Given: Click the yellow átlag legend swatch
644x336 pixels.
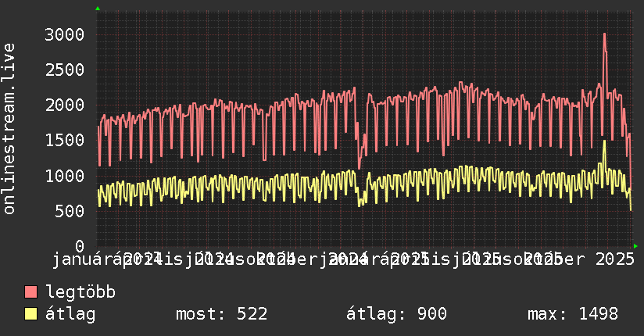Looking at the screenshot, I should pyautogui.click(x=30, y=314).
